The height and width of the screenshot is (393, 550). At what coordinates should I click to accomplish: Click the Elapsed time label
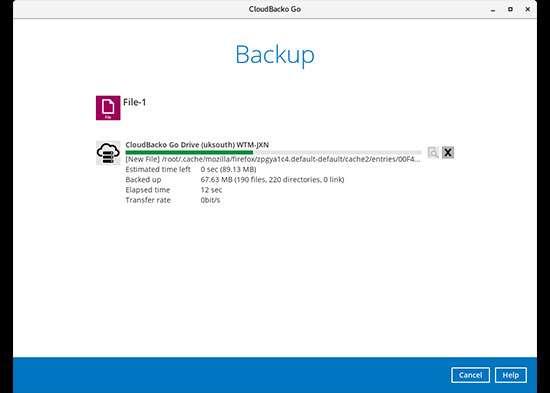tap(148, 190)
